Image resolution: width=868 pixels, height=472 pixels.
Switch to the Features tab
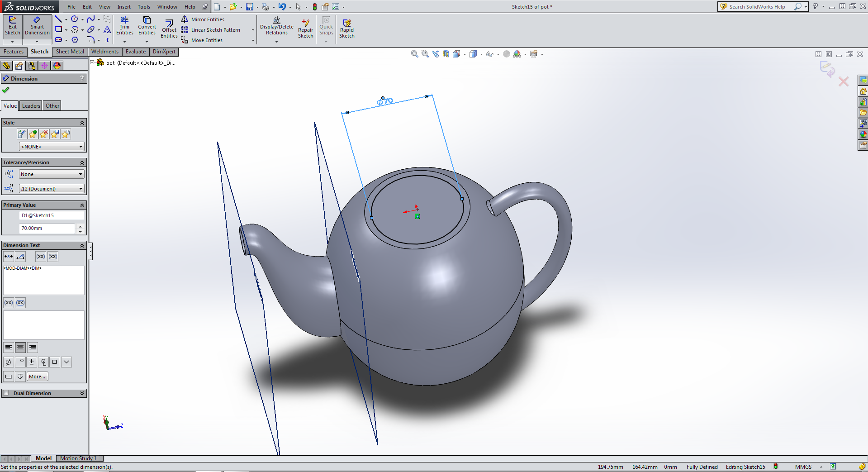(14, 52)
